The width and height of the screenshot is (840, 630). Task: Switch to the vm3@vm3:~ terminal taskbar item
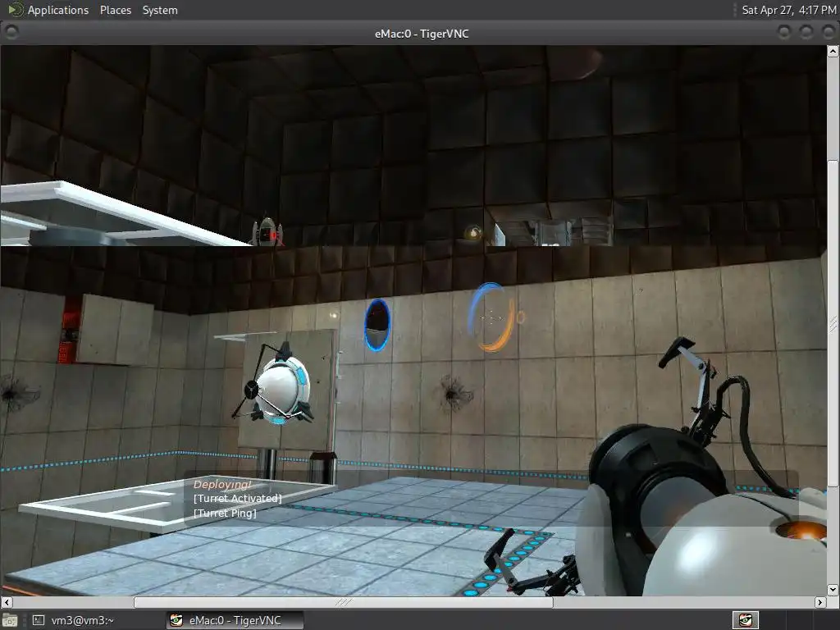73,620
